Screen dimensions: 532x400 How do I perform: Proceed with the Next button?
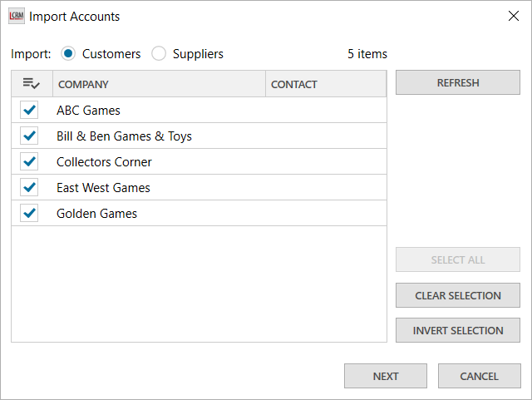coord(386,376)
